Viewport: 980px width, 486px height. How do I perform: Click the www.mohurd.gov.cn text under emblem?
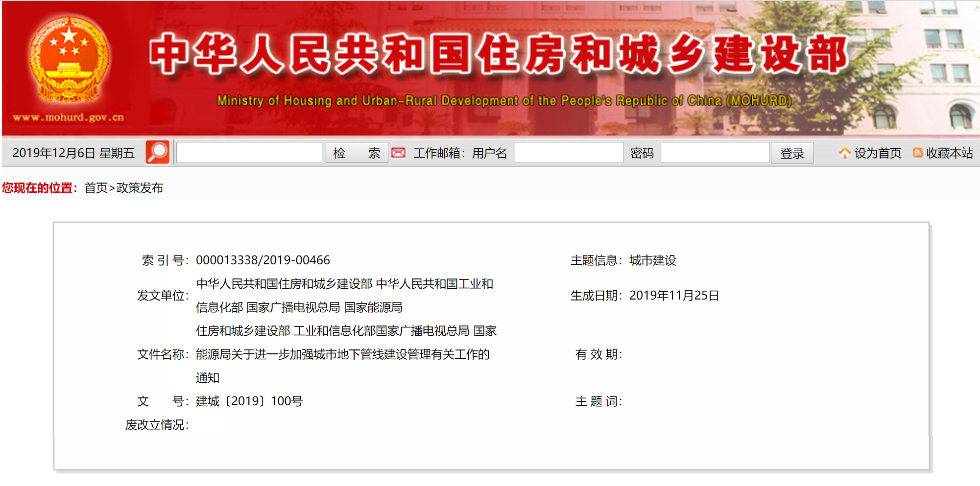click(x=68, y=117)
